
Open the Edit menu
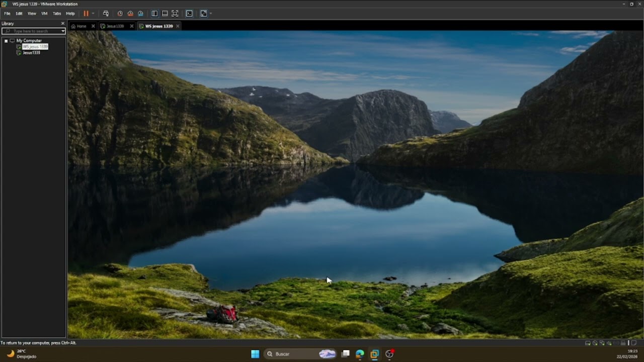[x=19, y=14]
